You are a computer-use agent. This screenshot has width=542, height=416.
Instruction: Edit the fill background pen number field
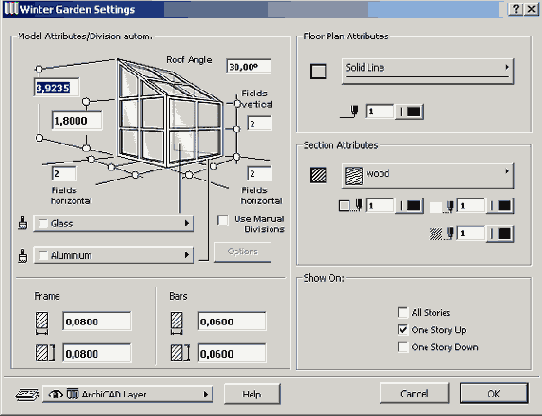tap(470, 205)
